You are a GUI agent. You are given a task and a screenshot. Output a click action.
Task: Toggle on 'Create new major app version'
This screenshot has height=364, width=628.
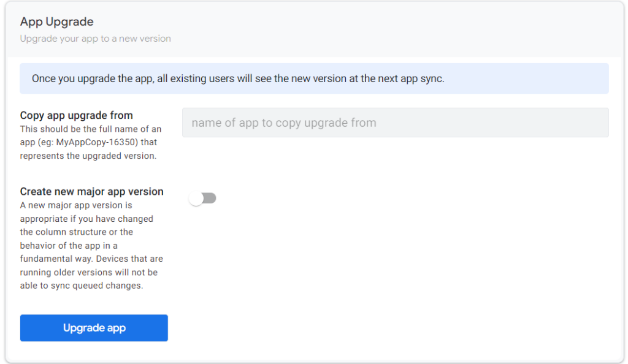point(203,197)
